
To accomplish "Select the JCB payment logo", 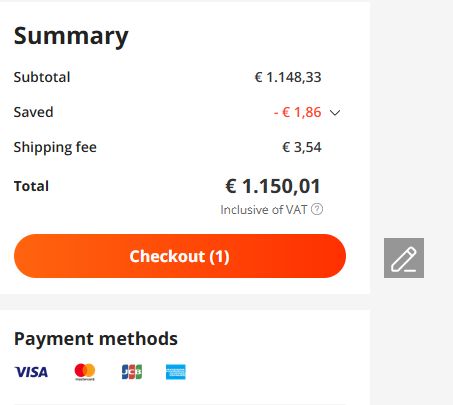I will [132, 372].
